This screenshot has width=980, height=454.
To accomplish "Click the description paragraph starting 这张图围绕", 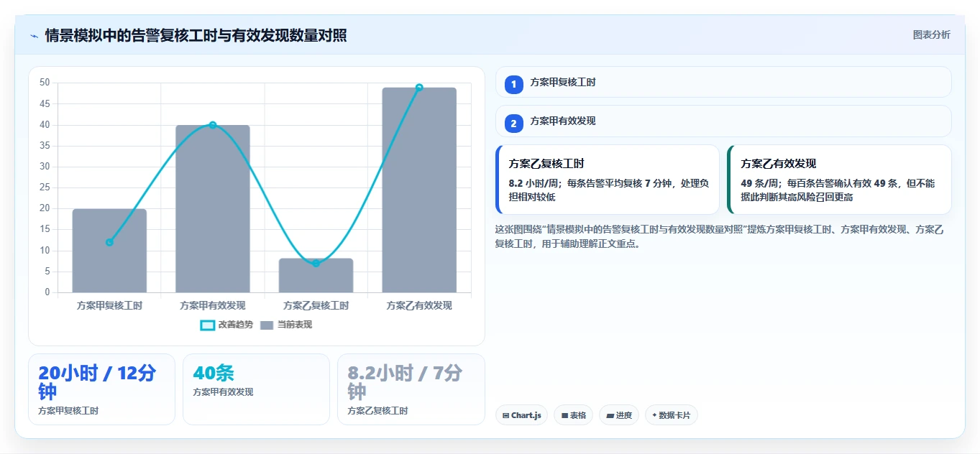I will point(720,236).
